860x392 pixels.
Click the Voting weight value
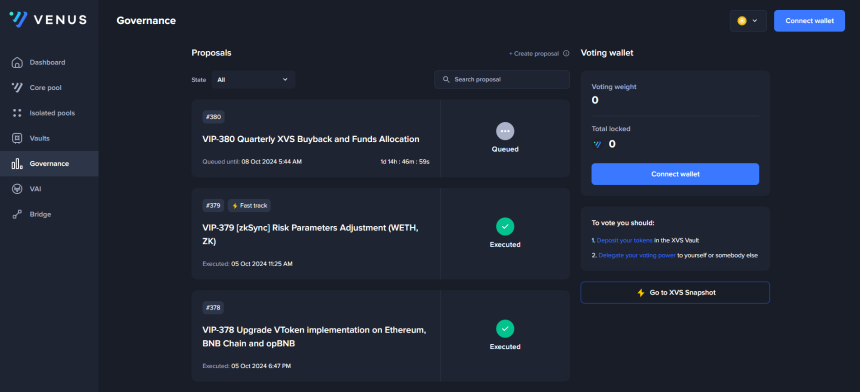click(595, 100)
